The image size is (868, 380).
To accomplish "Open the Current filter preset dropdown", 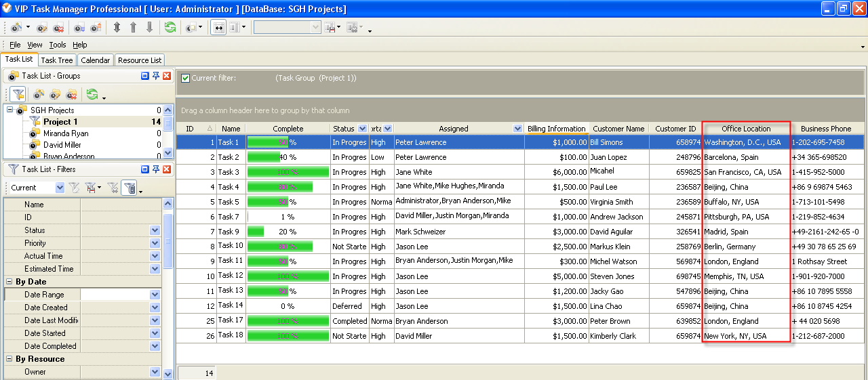I will [60, 188].
